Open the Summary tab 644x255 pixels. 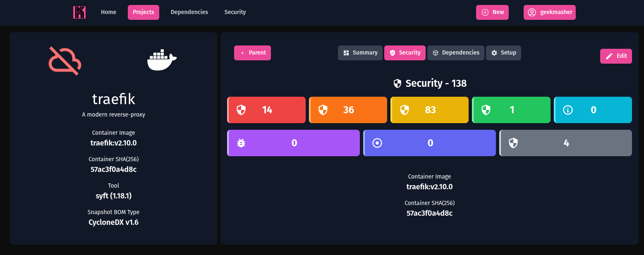360,52
